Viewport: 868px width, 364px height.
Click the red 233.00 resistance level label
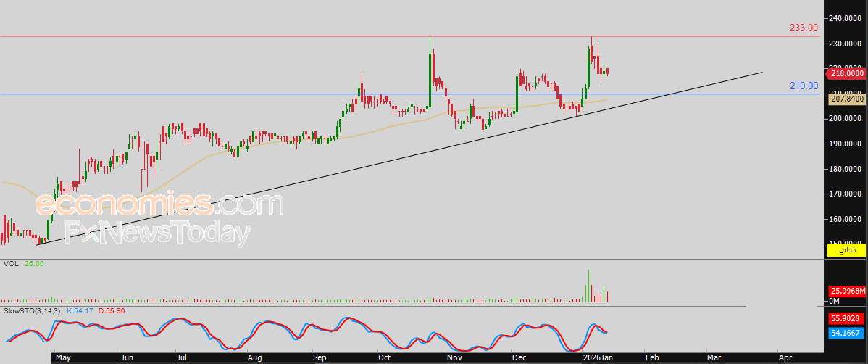(804, 28)
